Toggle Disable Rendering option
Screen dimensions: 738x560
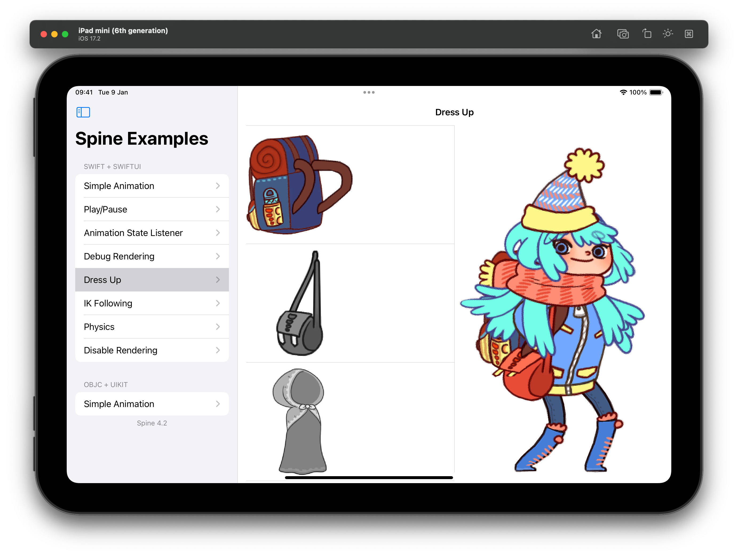click(152, 350)
